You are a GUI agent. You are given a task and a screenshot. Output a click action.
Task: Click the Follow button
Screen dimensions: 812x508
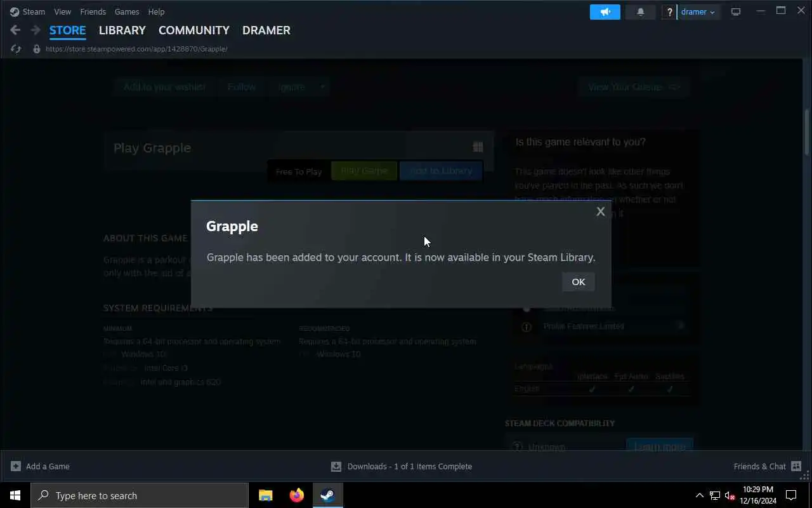point(242,87)
